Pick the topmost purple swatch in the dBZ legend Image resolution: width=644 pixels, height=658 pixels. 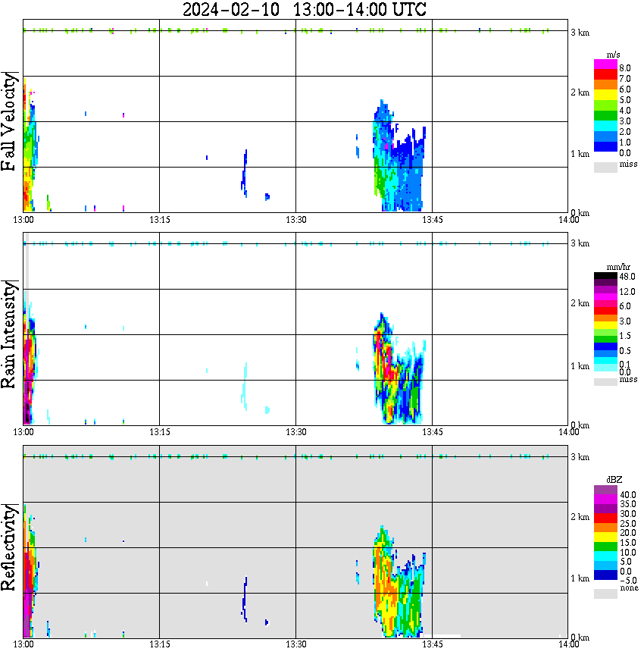605,490
